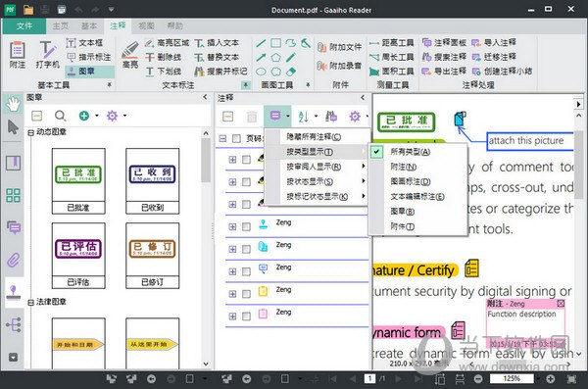The image size is (588, 389).
Task: Click 导入注释 import comments
Action: tap(494, 42)
